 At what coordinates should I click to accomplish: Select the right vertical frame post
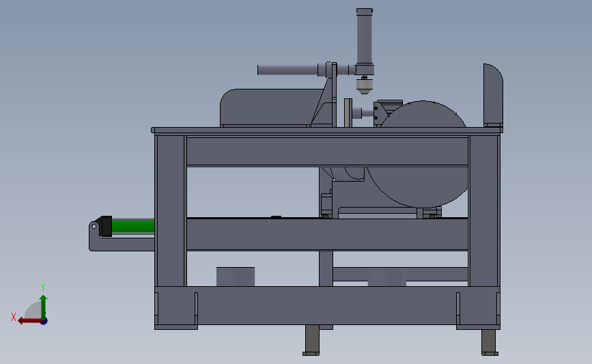[x=484, y=211]
